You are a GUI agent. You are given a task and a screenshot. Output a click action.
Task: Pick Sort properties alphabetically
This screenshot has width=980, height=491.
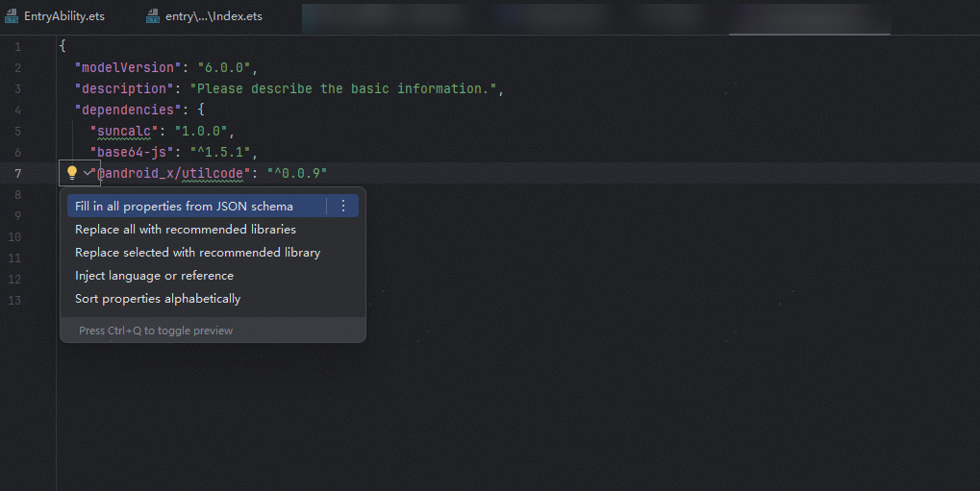tap(158, 299)
